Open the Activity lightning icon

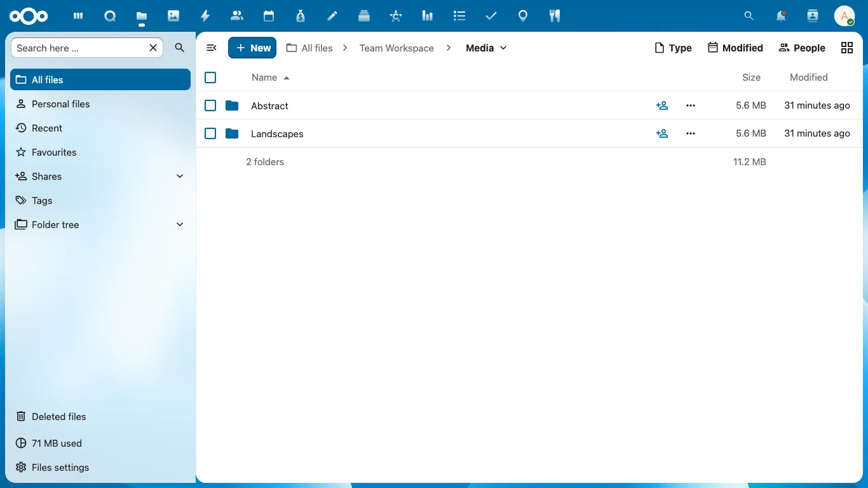205,16
